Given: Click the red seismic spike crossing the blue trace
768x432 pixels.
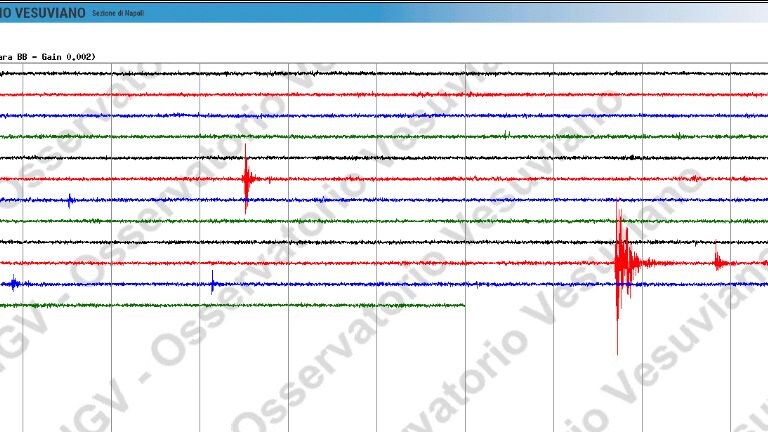Looking at the screenshot, I should (x=247, y=179).
